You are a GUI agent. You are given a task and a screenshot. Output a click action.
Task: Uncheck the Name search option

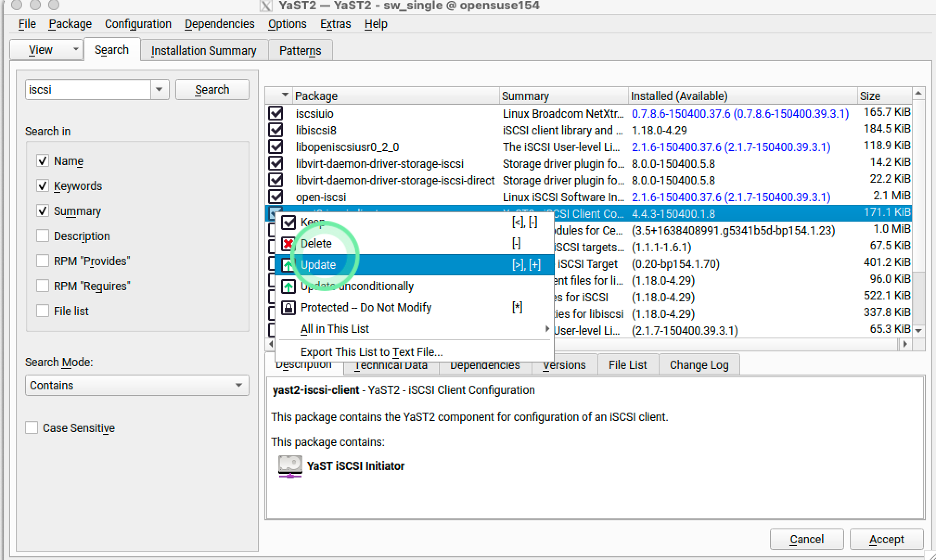[43, 161]
